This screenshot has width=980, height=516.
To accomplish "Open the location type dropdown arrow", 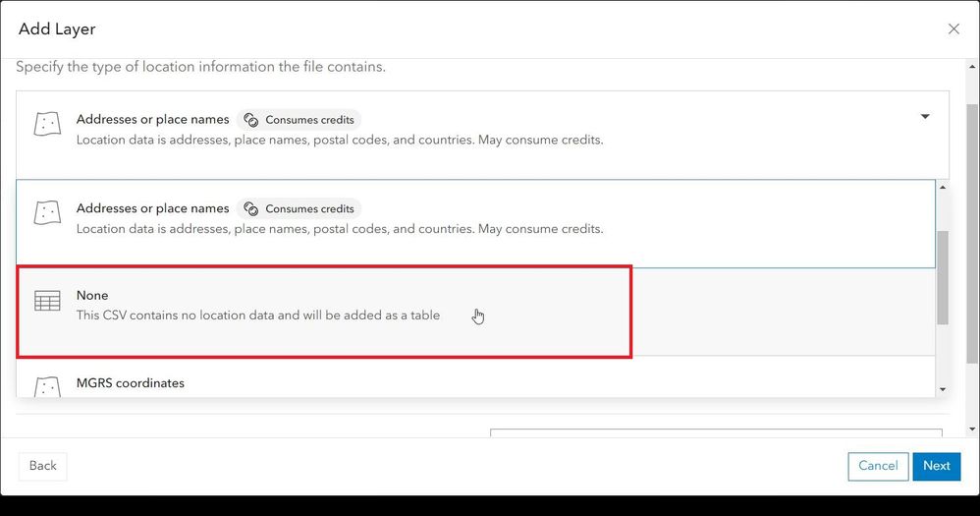I will coord(924,116).
